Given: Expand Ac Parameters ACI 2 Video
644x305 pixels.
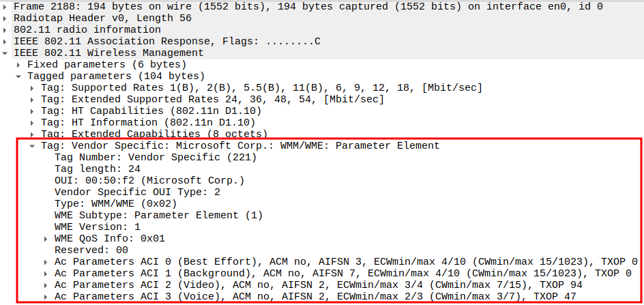Looking at the screenshot, I should pyautogui.click(x=46, y=285).
